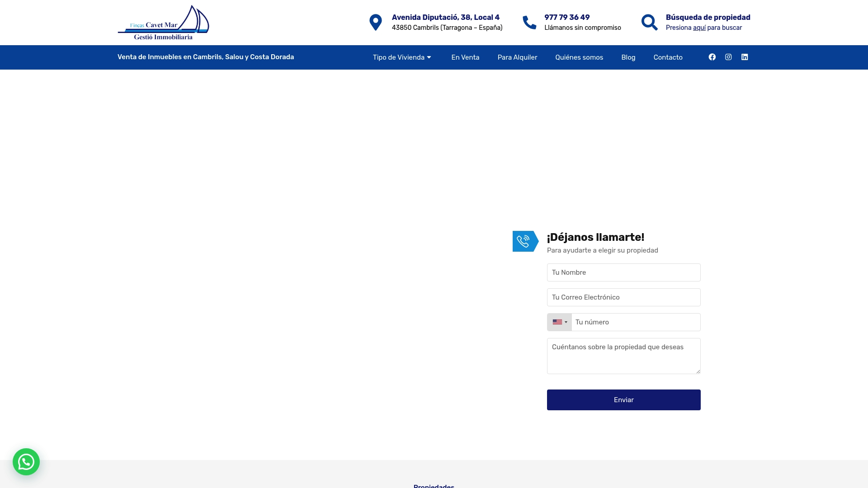Open the WhatsApp chat bubble
The height and width of the screenshot is (488, 868).
(26, 462)
